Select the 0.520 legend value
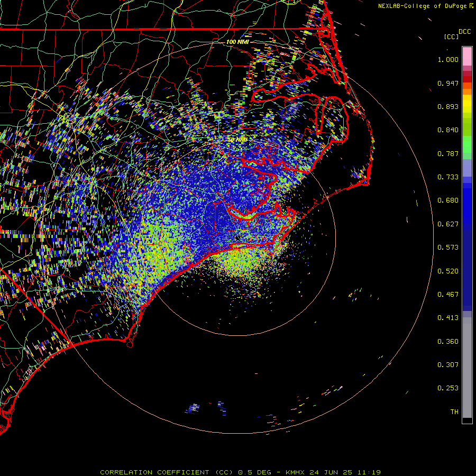Viewport: 476px width, 476px height. [448, 271]
